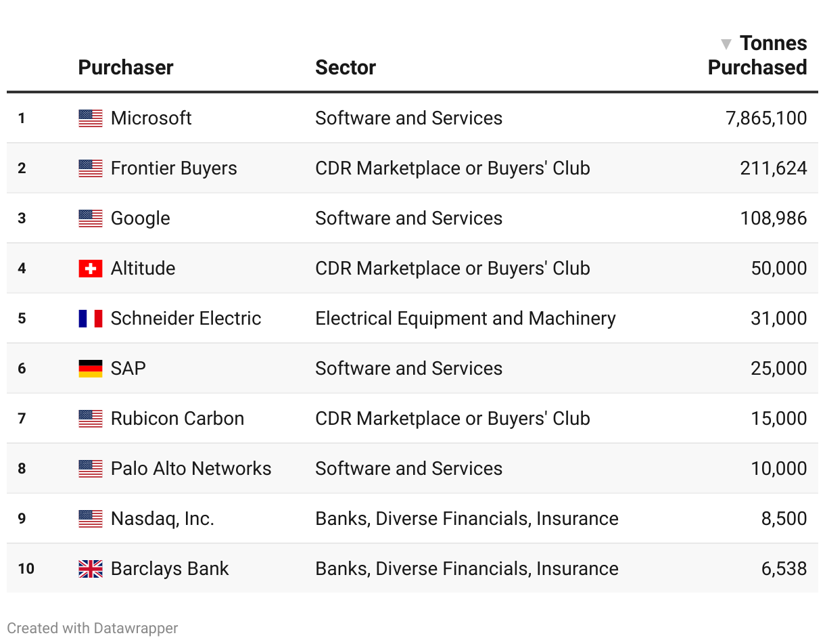Screen dimensions: 825x644
Task: Click the US flag beside Rubicon Carbon
Action: coord(91,419)
